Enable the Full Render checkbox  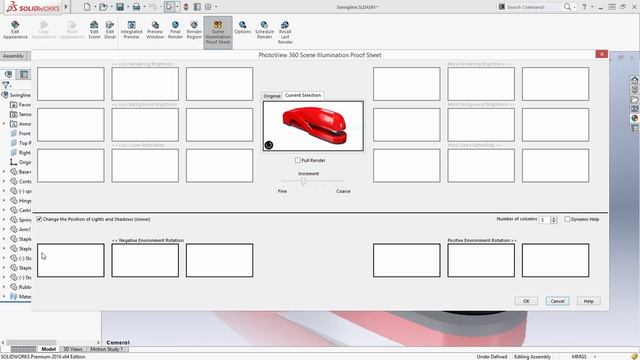click(298, 160)
